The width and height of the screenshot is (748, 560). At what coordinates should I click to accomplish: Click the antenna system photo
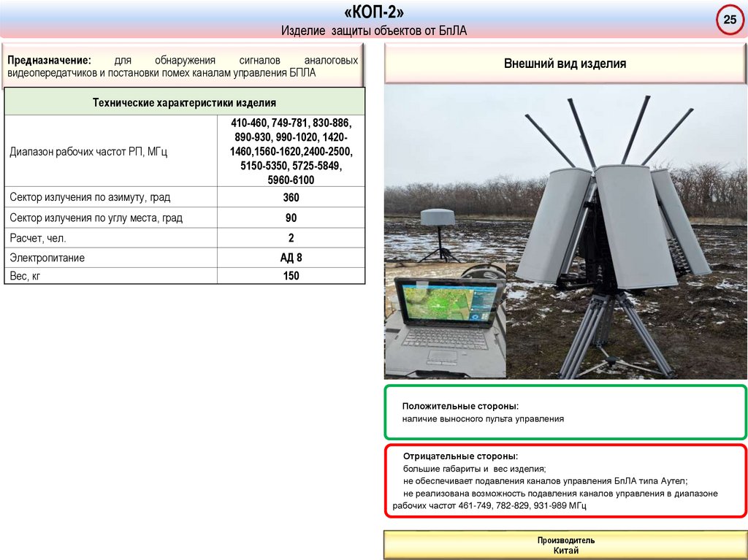[566, 232]
